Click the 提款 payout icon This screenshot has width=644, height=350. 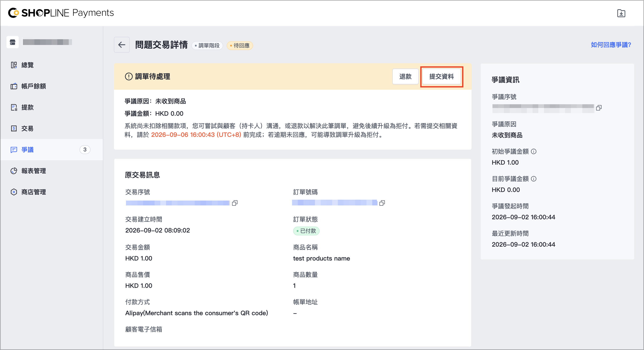(x=14, y=107)
